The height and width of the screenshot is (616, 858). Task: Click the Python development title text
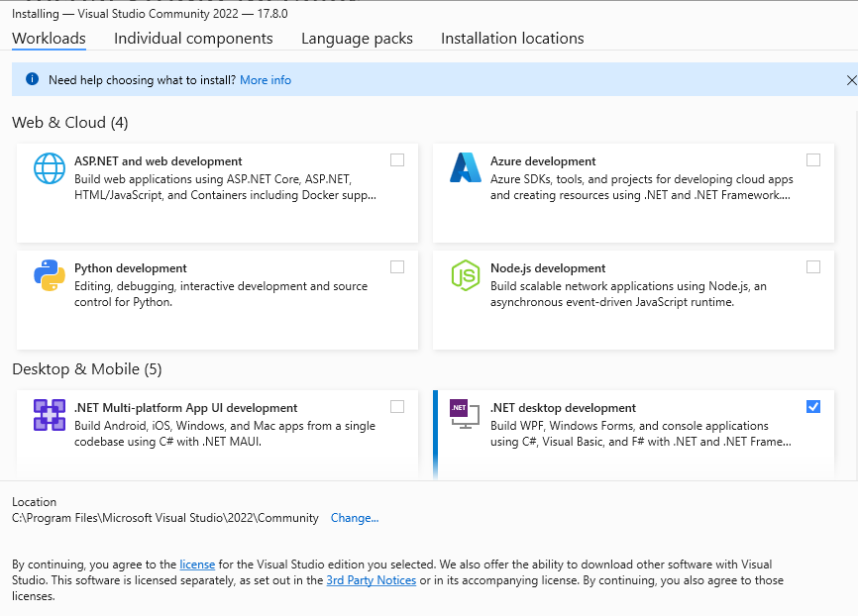pos(130,268)
